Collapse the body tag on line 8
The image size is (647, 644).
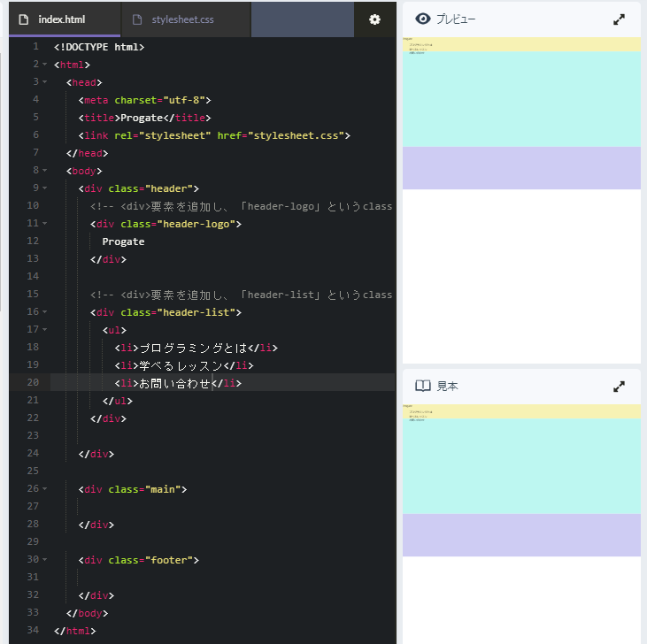point(44,170)
